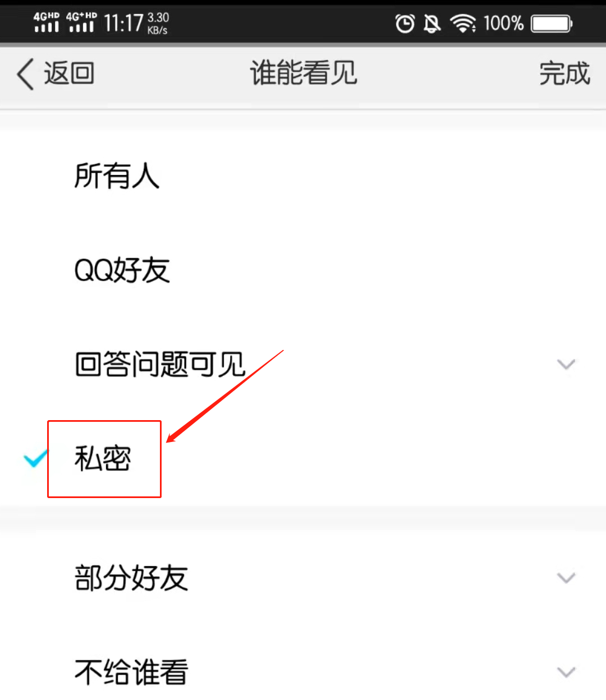Viewport: 606px width, 700px height.
Task: Tap the battery indicator icon
Action: click(552, 24)
